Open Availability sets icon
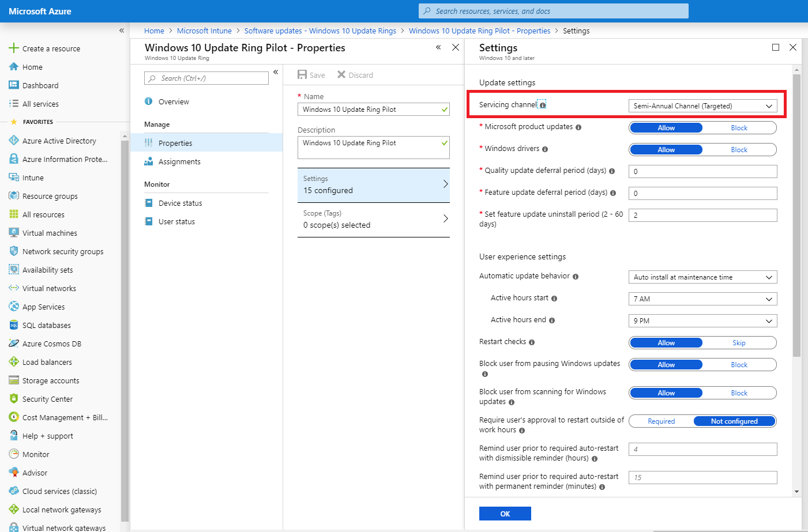This screenshot has width=808, height=532. 14,270
